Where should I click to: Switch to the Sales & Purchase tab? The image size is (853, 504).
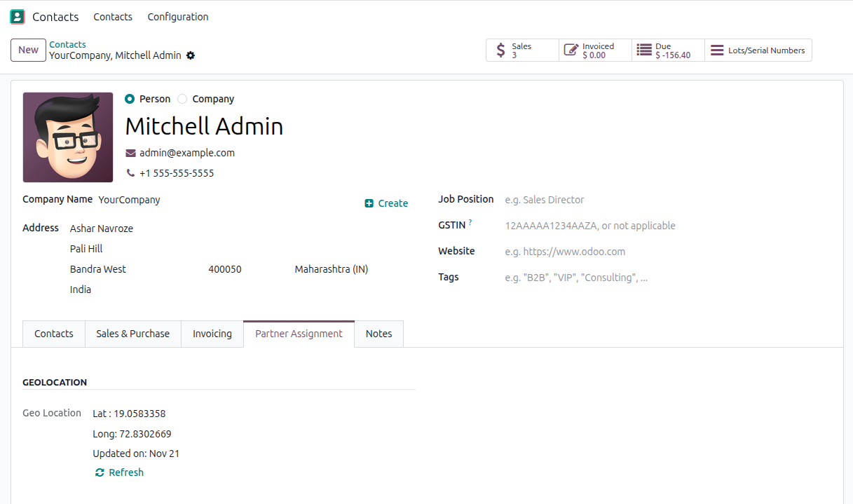(x=132, y=334)
